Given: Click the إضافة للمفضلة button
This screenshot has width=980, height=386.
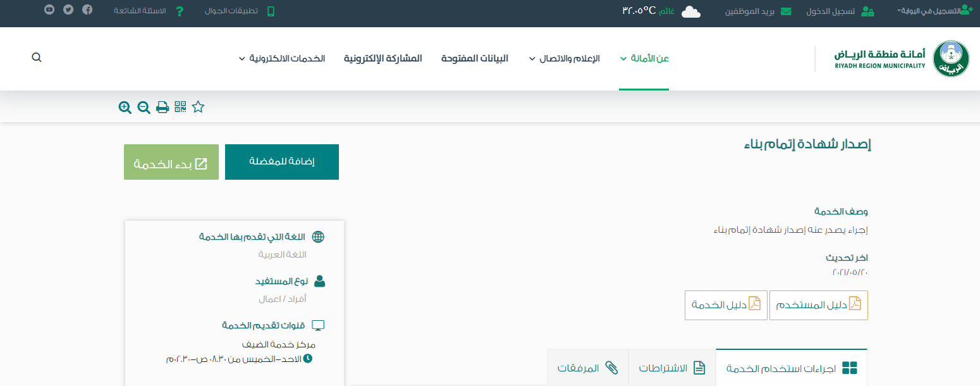Looking at the screenshot, I should coord(282,162).
